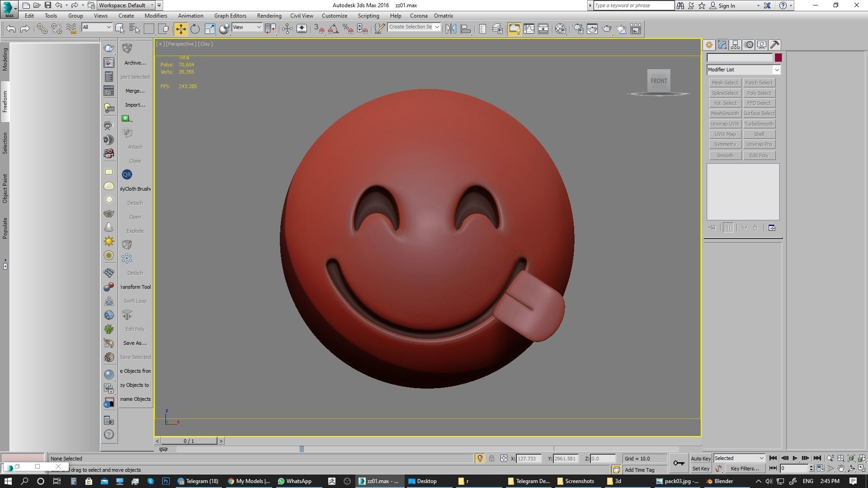Switch to the Hierarchy command panel tab
The width and height of the screenshot is (868, 488).
735,45
